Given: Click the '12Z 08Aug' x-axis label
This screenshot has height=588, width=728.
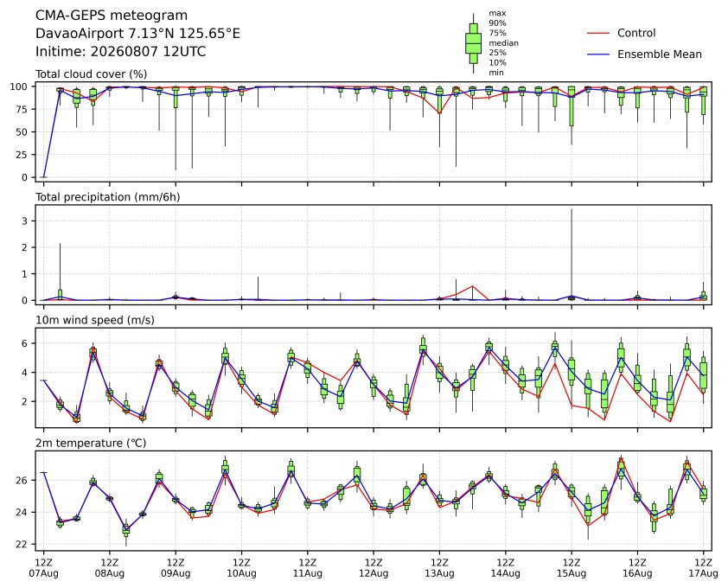Looking at the screenshot, I should pos(110,568).
